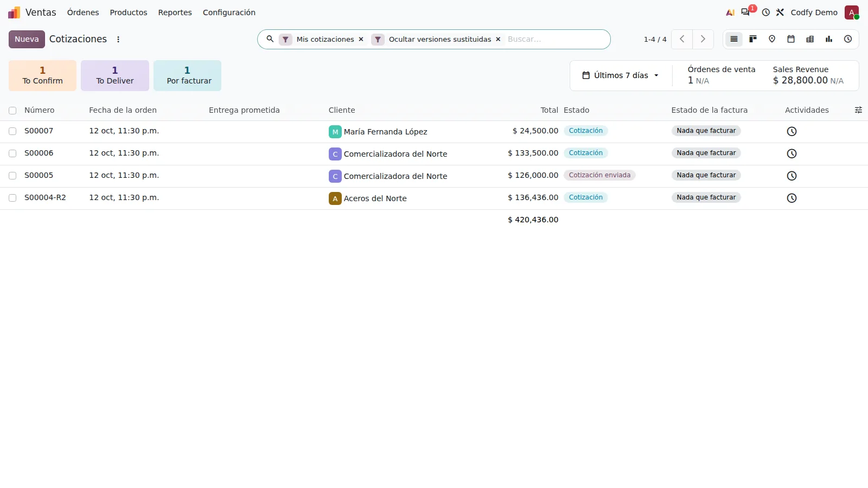
Task: Open the conversations icon with red badge
Action: click(x=746, y=12)
